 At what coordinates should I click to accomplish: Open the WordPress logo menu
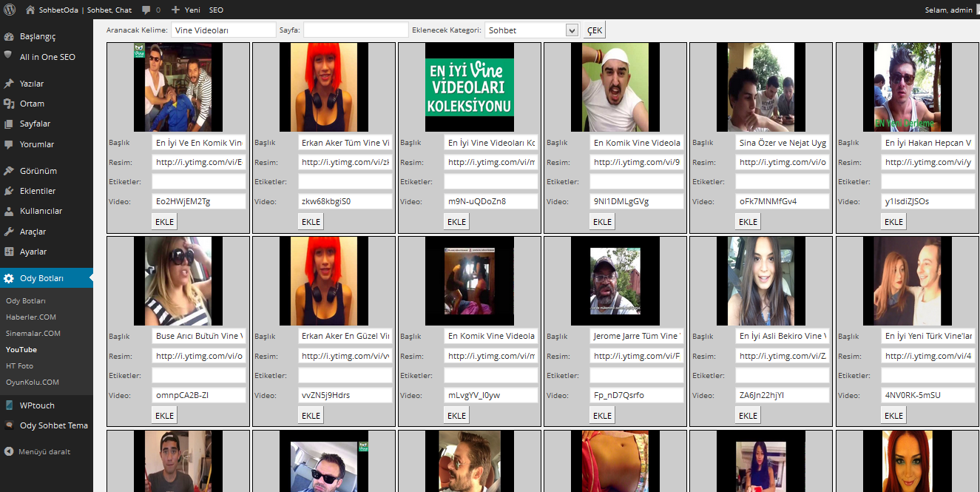pos(10,10)
